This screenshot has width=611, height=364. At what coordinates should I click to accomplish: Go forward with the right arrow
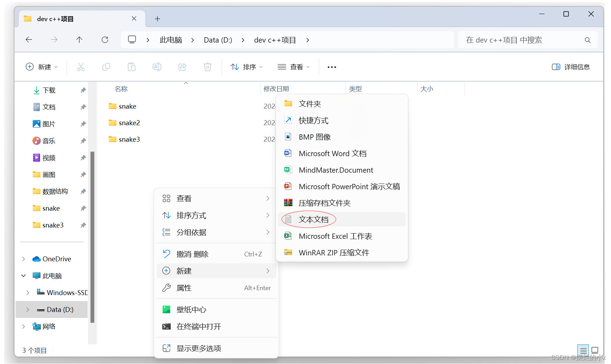pos(54,40)
